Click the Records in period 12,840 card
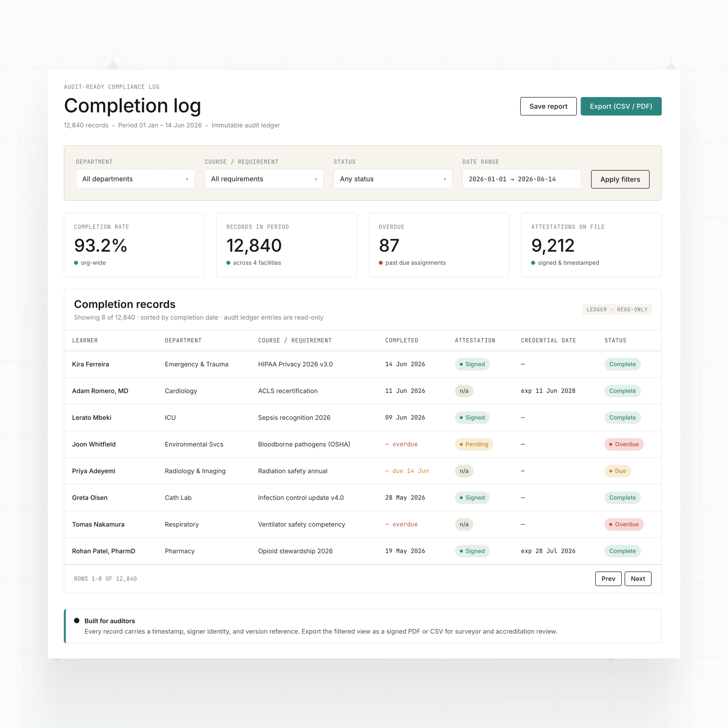Viewport: 728px width, 728px height. tap(286, 245)
